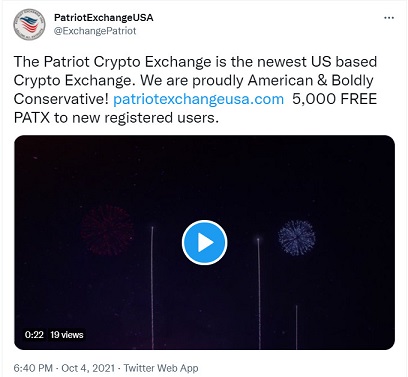Click the red firework burst in the video
The image size is (408, 377).
click(107, 230)
